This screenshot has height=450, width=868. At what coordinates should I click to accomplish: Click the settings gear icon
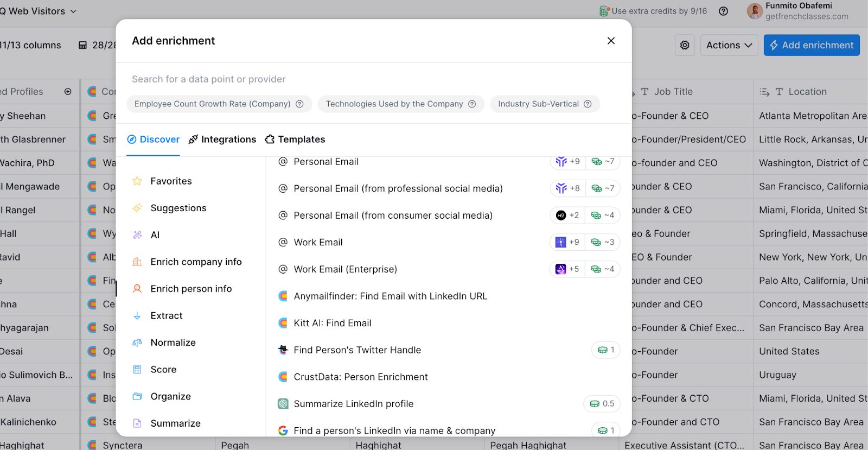coord(685,46)
